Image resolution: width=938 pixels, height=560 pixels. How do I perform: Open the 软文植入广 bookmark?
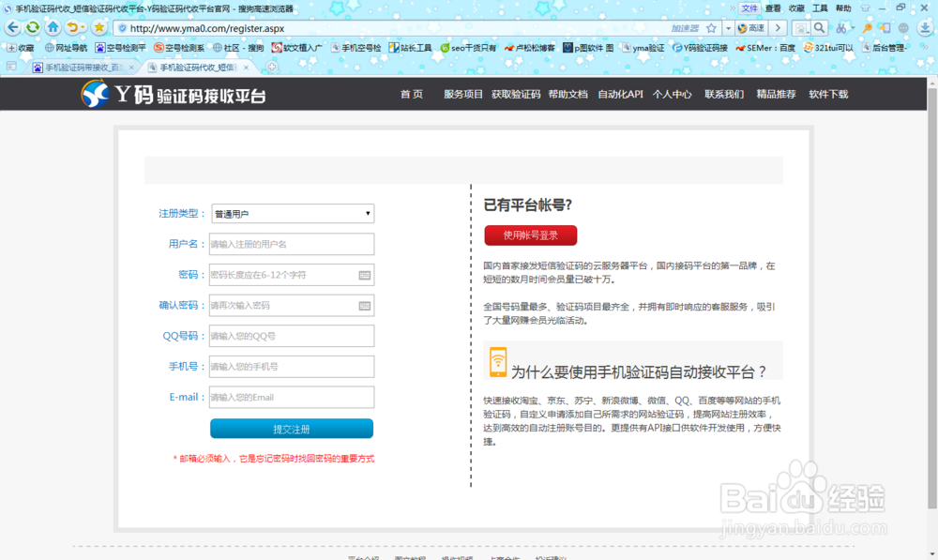pos(296,48)
